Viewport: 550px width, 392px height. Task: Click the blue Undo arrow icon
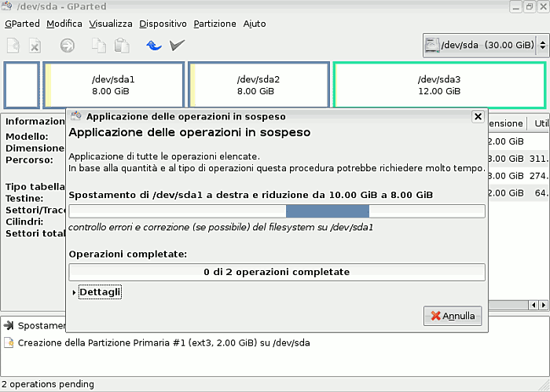tap(154, 46)
